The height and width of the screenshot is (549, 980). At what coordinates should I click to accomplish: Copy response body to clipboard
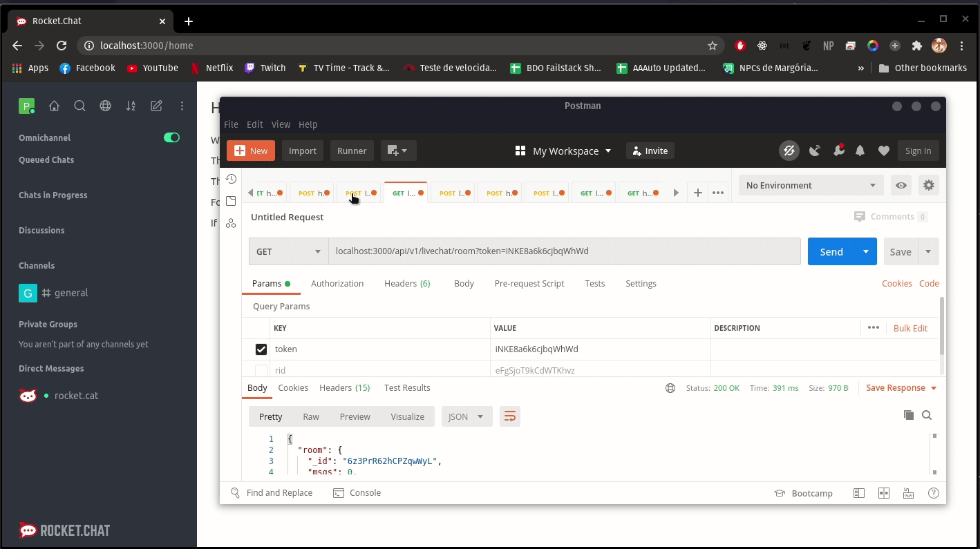click(909, 415)
